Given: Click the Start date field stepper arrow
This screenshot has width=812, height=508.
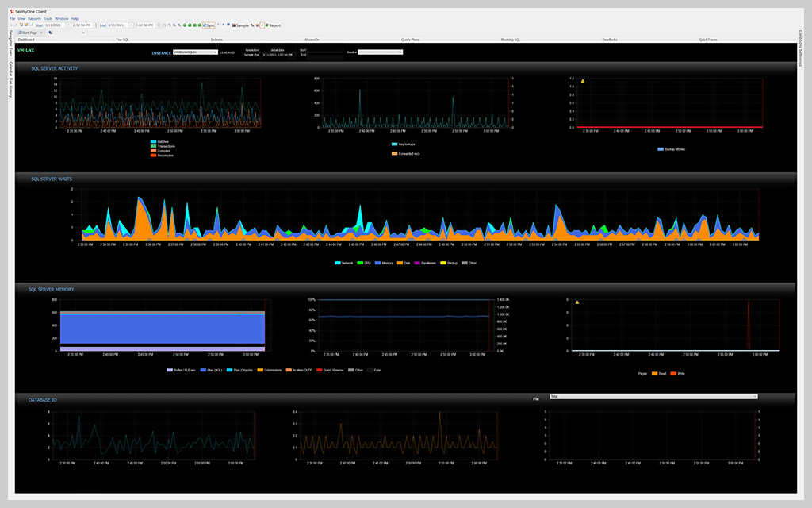Looking at the screenshot, I should pos(68,25).
